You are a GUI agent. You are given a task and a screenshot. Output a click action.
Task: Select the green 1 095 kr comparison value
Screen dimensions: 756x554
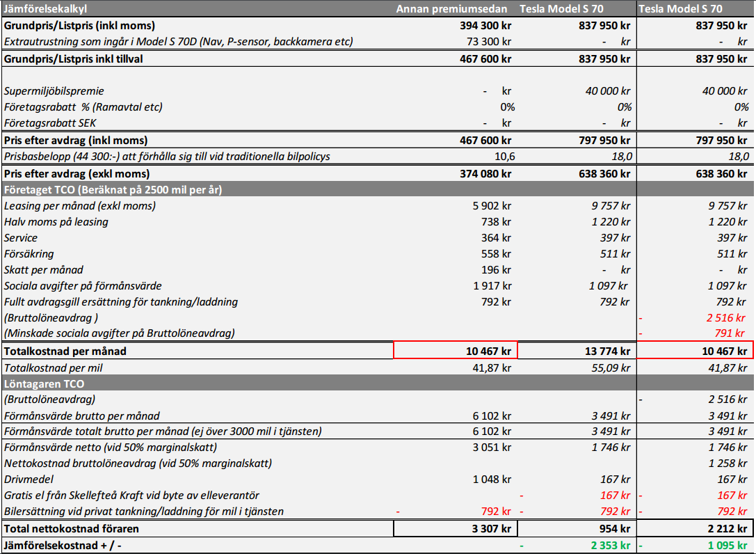728,546
